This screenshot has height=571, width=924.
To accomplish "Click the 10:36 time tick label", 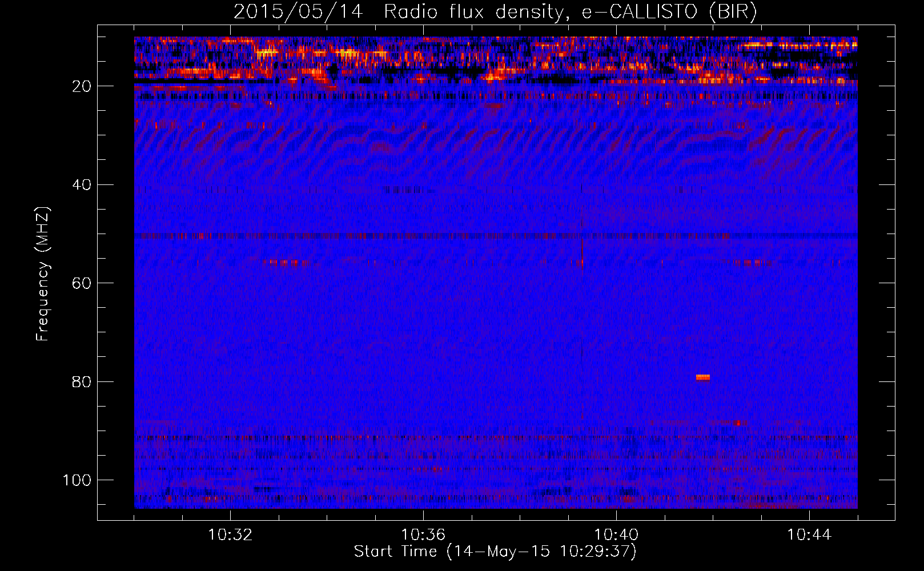I will click(423, 535).
